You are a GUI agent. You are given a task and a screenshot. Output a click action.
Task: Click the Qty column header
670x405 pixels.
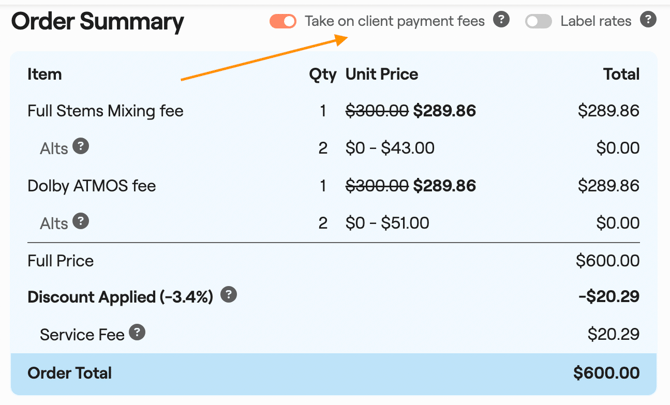[x=323, y=74]
